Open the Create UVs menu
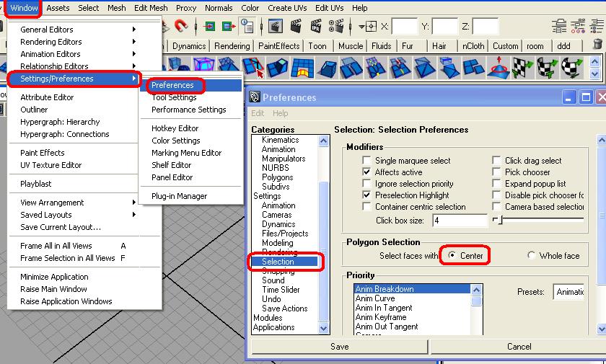 pos(287,8)
